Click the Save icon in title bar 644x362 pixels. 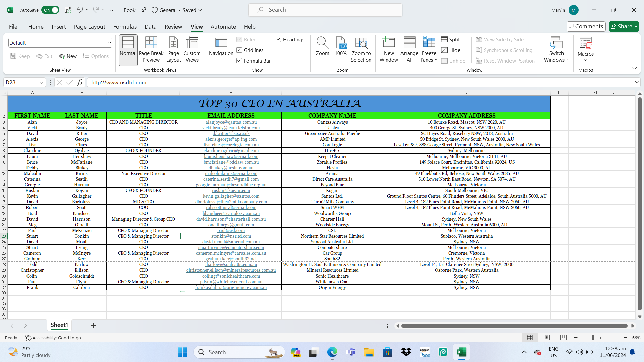pos(68,10)
